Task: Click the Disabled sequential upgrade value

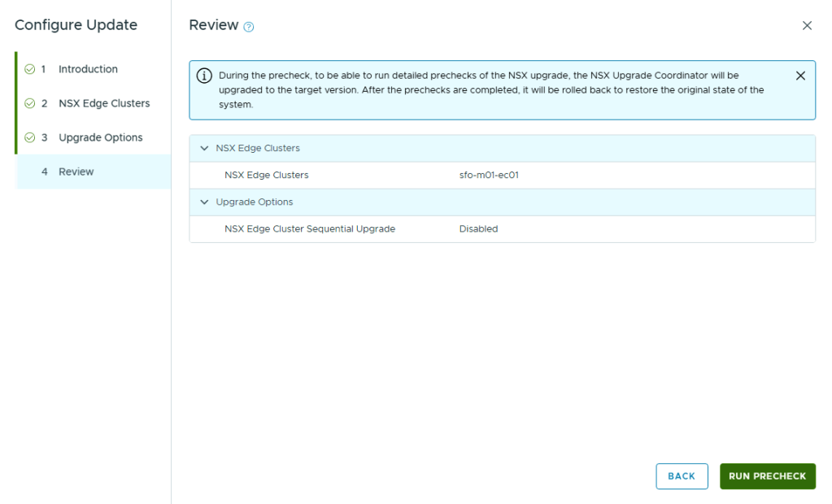Action: point(478,229)
